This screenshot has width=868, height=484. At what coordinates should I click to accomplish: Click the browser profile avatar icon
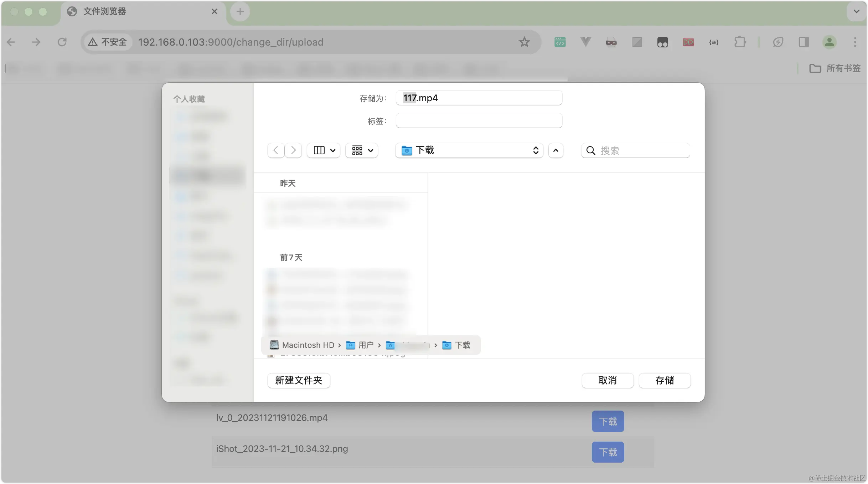point(830,42)
